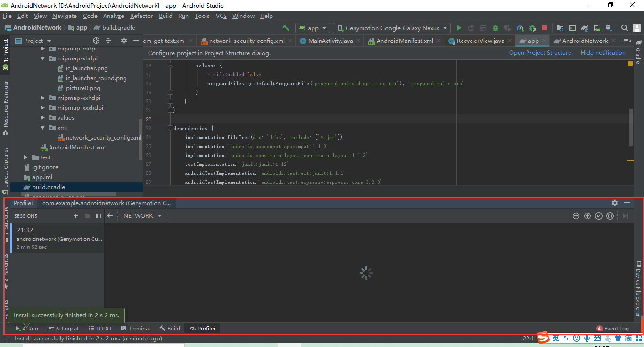Click the locate/scroll-from-source target icon in Project panel

click(96, 41)
